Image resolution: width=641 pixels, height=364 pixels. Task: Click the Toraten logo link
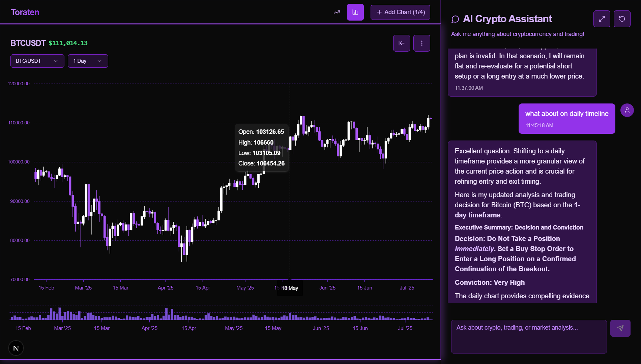25,12
